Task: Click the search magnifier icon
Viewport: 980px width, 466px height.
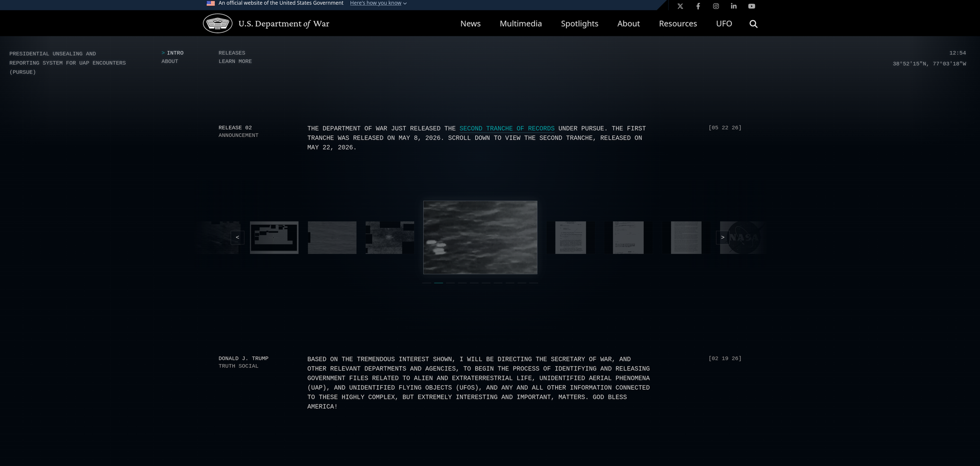Action: [754, 24]
